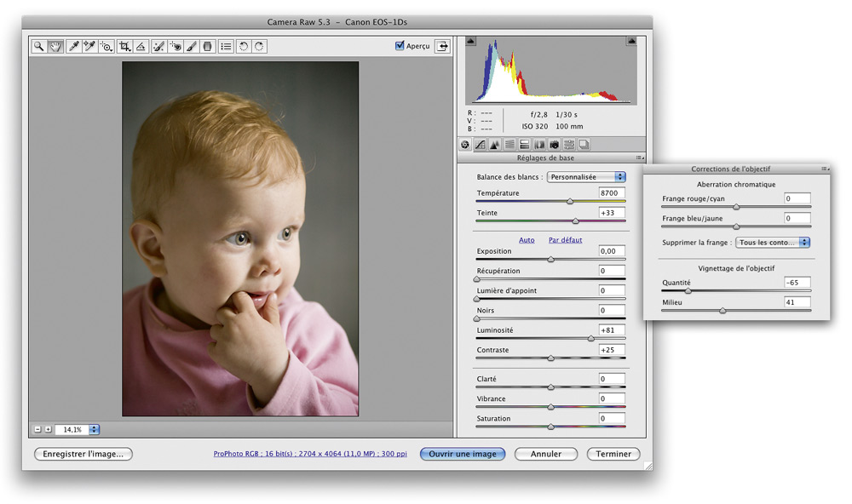
Task: Open the ProPhoto RGB workflow options link
Action: [x=310, y=454]
